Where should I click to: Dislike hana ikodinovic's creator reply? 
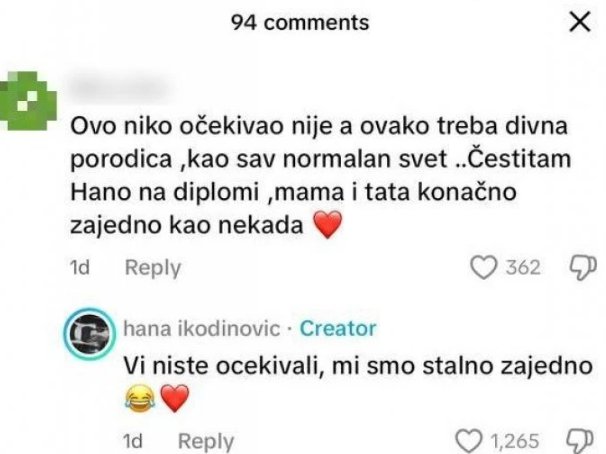[x=577, y=440]
